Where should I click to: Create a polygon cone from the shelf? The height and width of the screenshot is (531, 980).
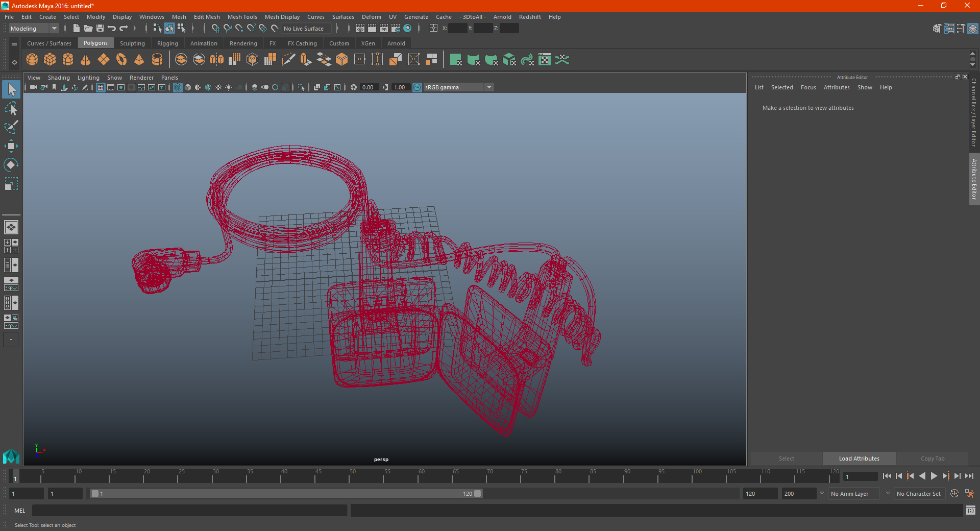point(86,60)
